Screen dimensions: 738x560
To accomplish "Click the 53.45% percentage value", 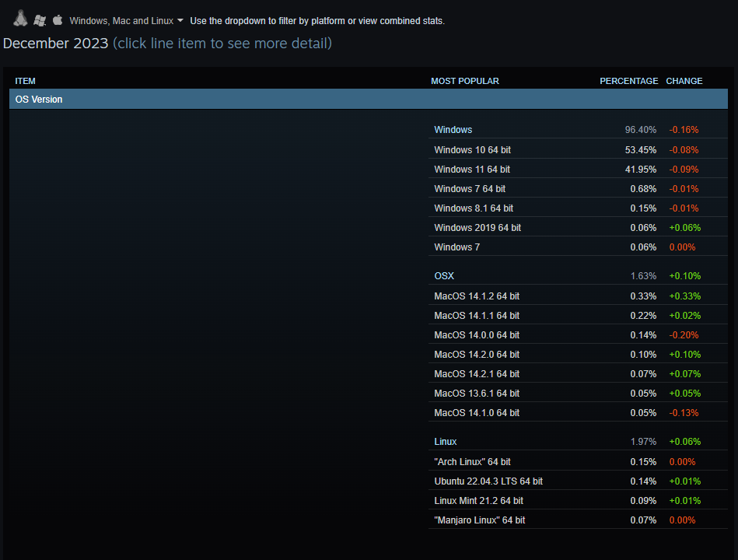I will coord(640,149).
